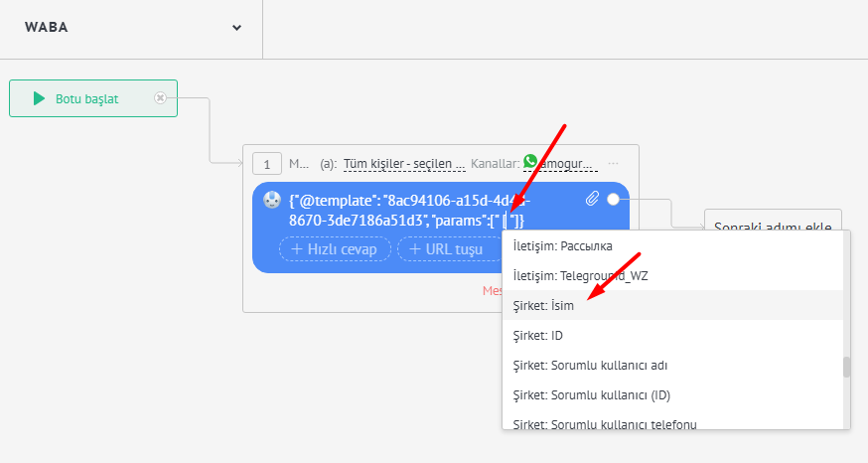The image size is (868, 463).
Task: Open the three-dots menu of step 1
Action: (x=613, y=164)
